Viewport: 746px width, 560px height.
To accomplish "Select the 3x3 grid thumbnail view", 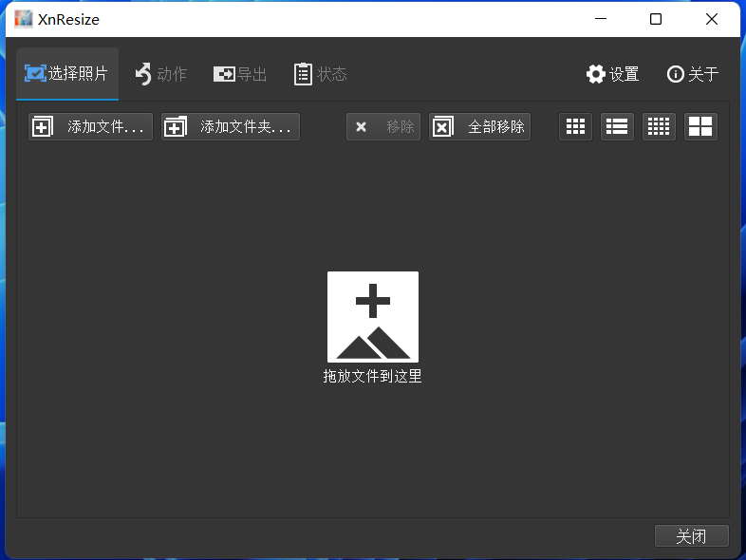I will [575, 127].
